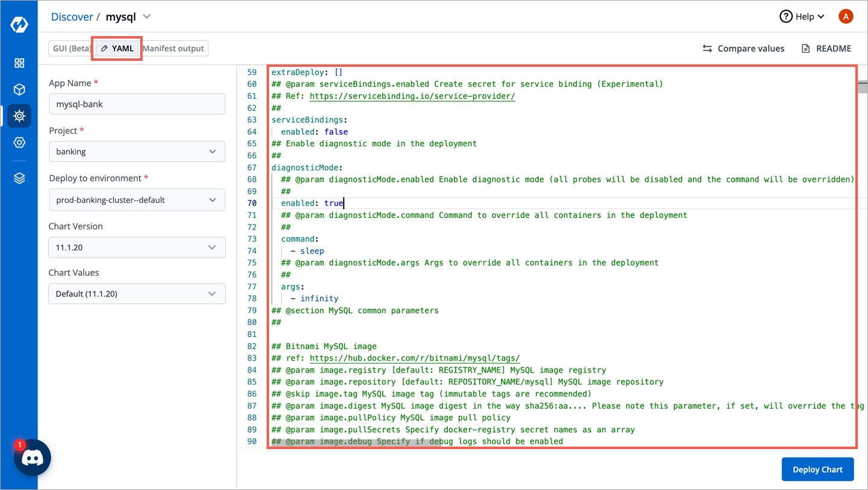
Task: Click the Devtron logo icon
Action: [x=19, y=25]
